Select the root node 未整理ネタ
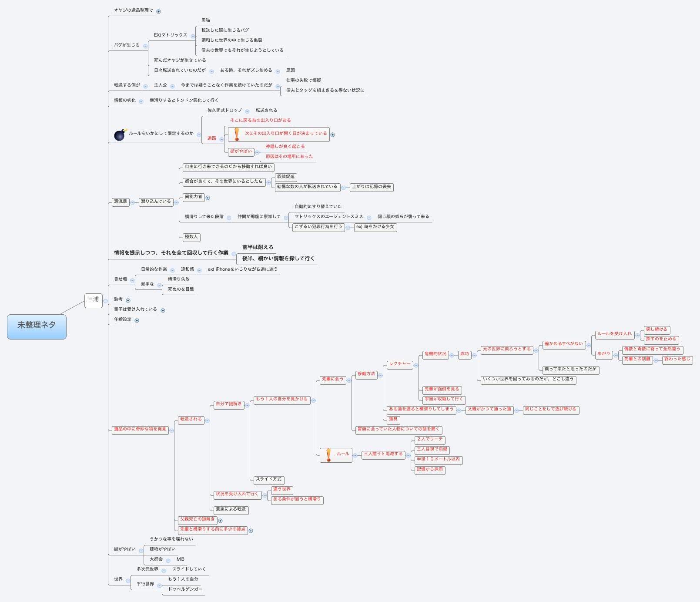Image resolution: width=700 pixels, height=602 pixels. coord(37,326)
